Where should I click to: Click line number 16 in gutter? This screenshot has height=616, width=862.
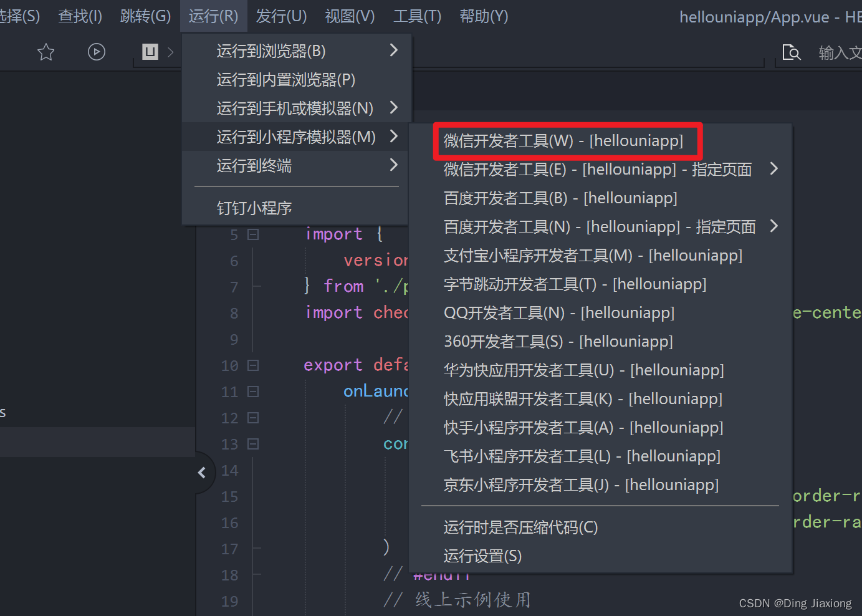tap(229, 523)
